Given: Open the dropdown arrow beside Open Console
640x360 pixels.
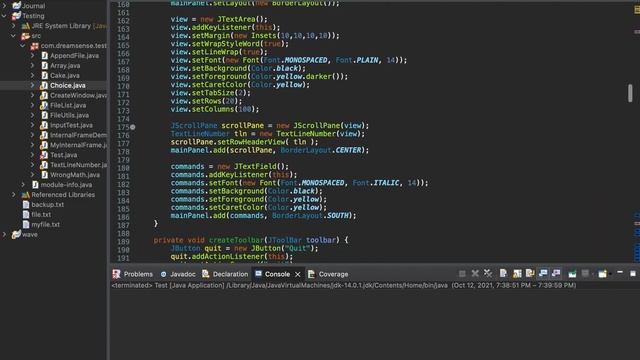Looking at the screenshot, I should 610,274.
